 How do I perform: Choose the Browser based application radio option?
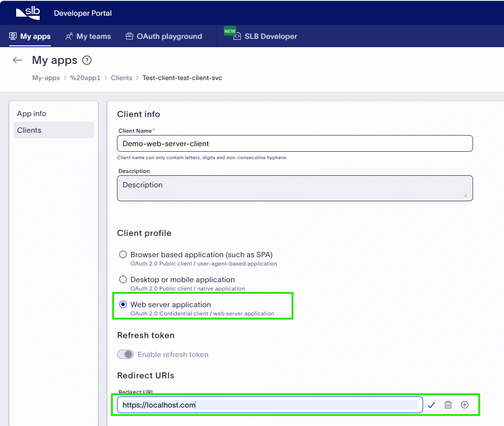pyautogui.click(x=123, y=255)
